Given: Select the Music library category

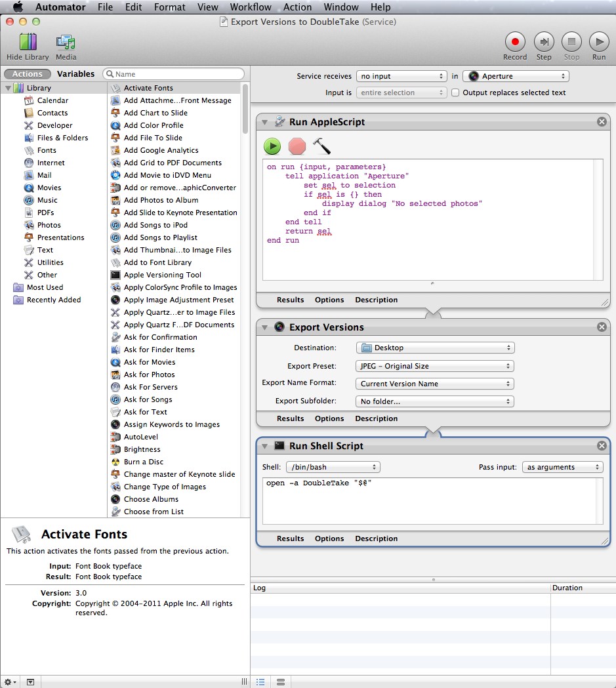Looking at the screenshot, I should coord(47,200).
